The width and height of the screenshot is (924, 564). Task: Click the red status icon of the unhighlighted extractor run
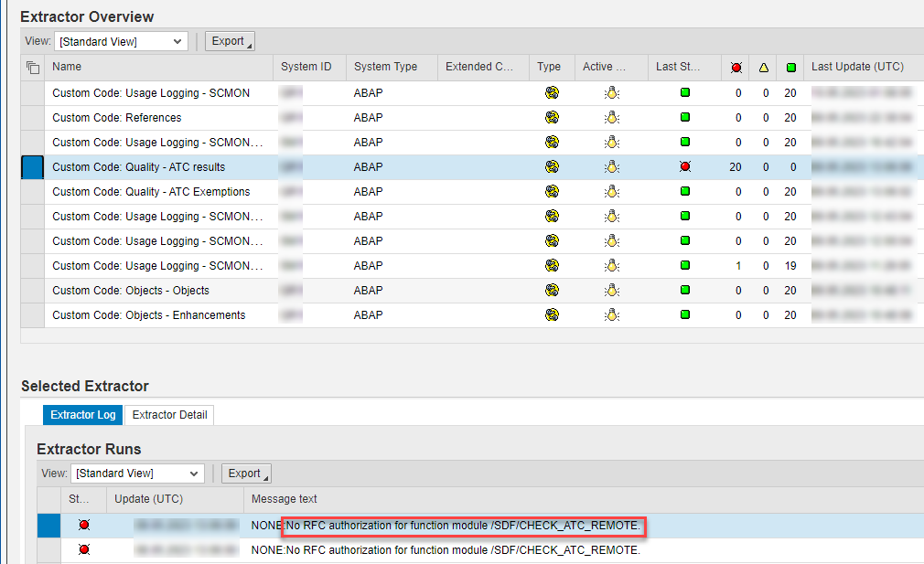(84, 550)
